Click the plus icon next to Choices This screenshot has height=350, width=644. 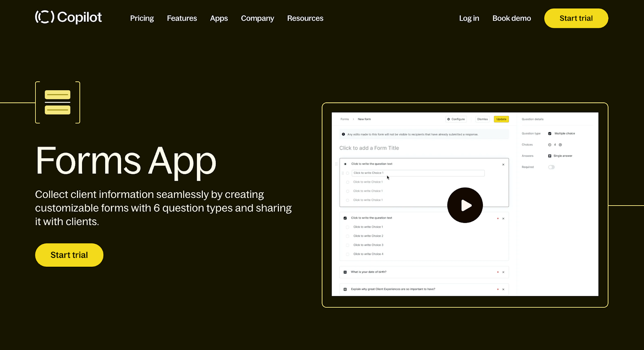click(560, 145)
